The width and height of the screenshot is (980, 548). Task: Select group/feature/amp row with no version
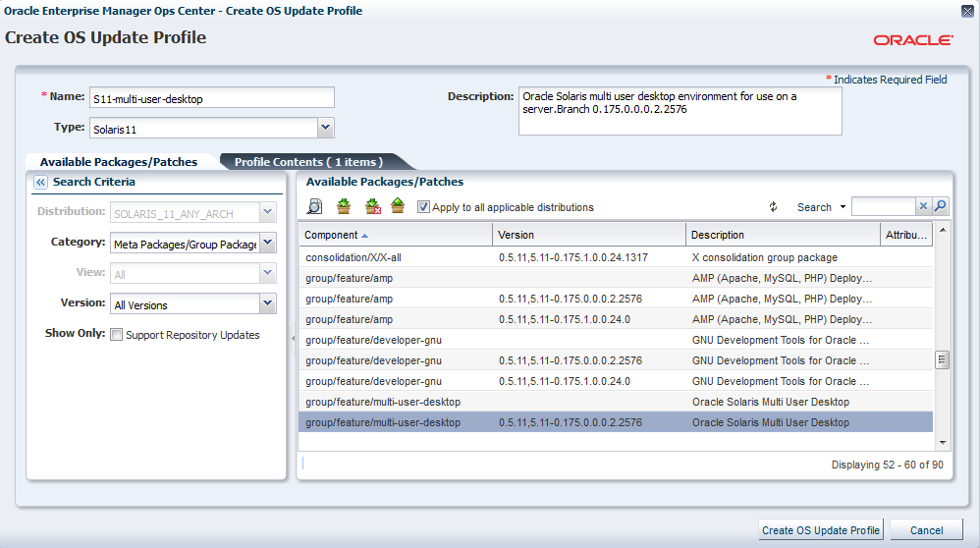(x=616, y=278)
